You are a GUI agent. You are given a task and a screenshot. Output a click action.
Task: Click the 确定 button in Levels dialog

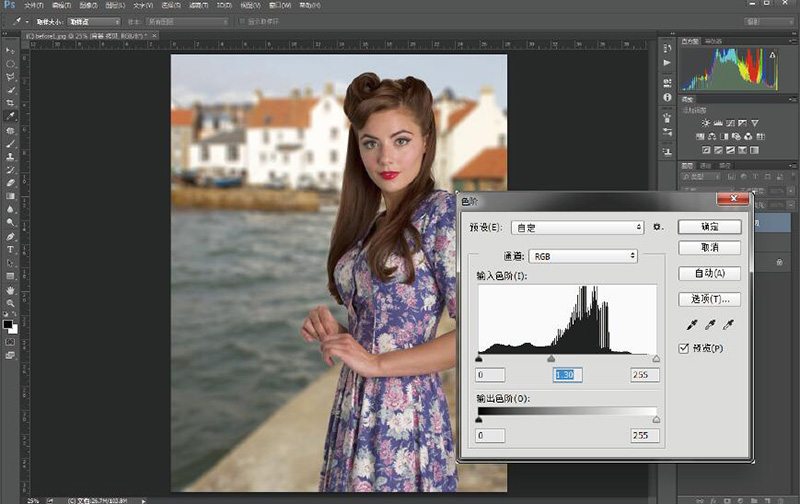pos(709,227)
